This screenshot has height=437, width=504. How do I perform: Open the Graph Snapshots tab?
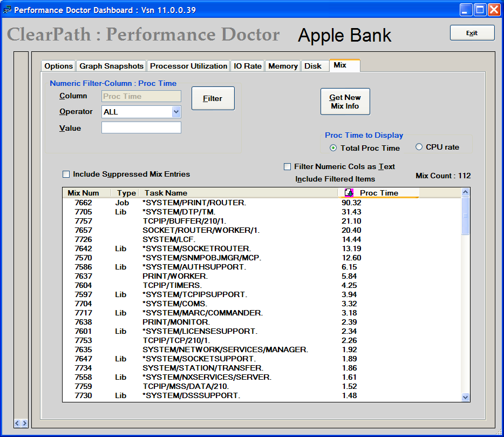(x=111, y=66)
